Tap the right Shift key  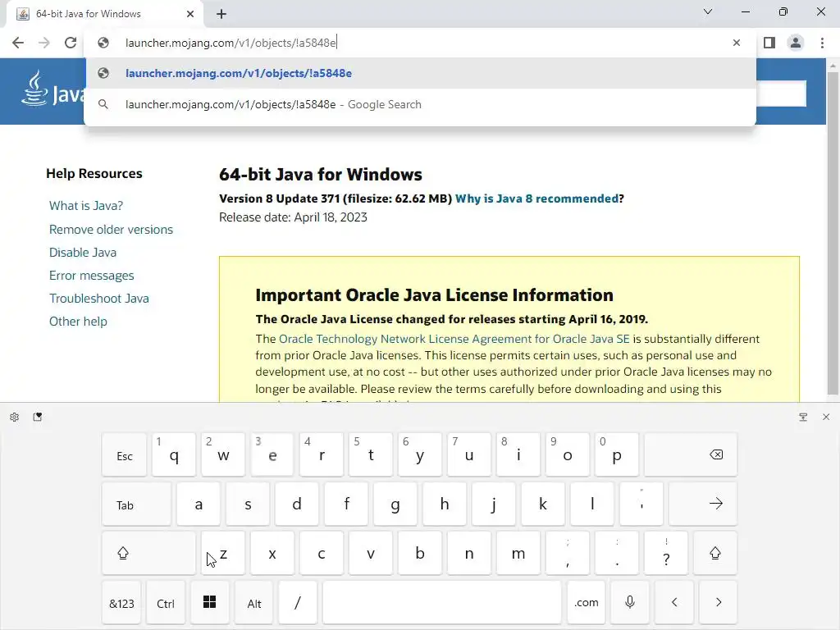click(715, 553)
